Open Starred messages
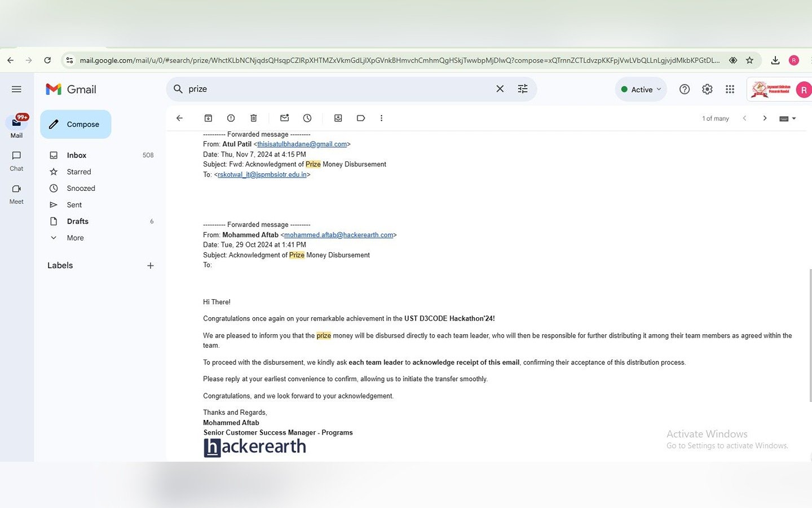812x508 pixels. point(78,172)
